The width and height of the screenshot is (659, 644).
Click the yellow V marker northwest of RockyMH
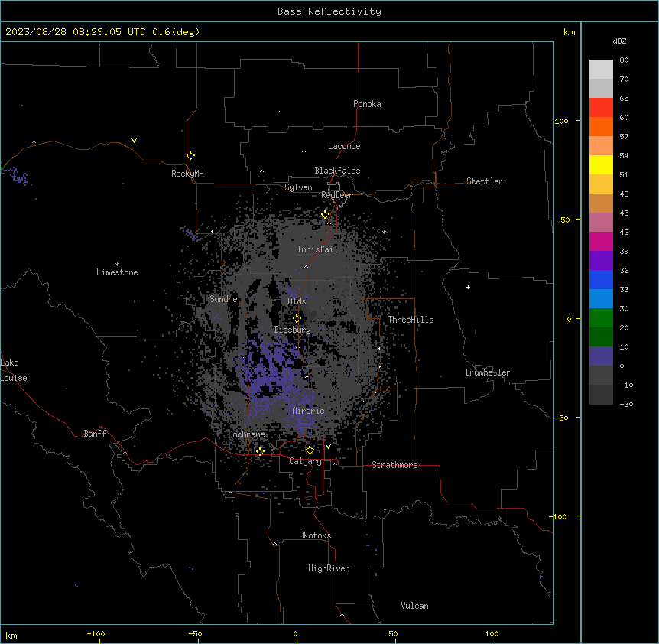point(134,141)
